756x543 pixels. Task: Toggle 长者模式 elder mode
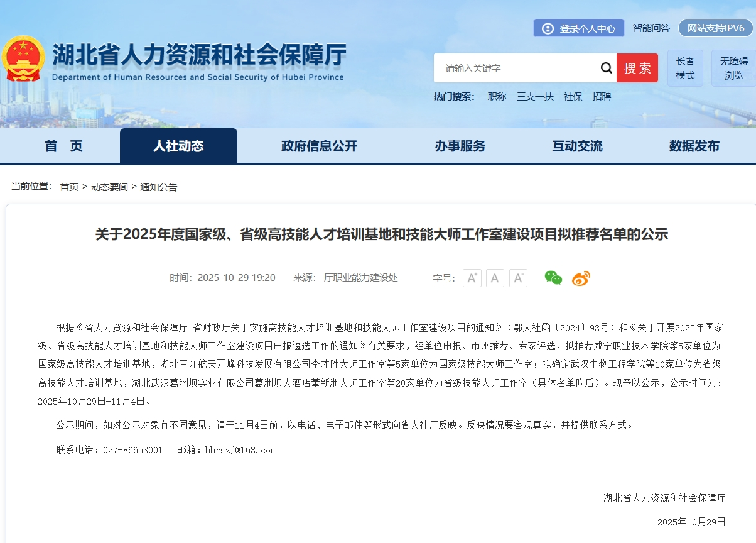point(685,68)
